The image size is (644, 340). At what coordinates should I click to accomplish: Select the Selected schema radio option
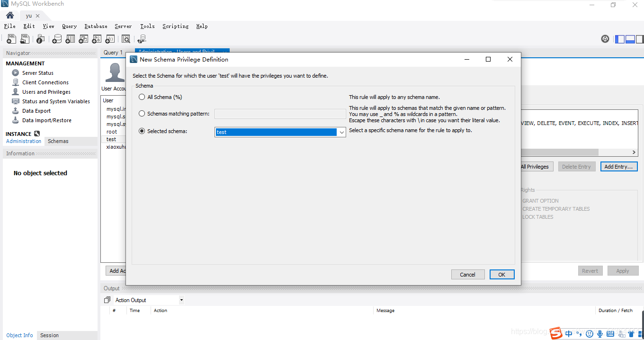tap(142, 131)
